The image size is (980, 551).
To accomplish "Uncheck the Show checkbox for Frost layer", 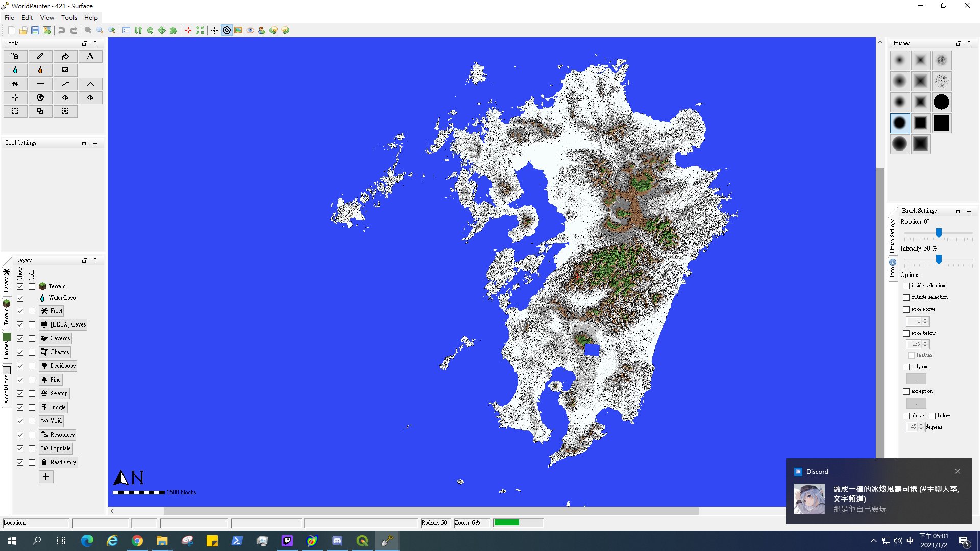I will tap(20, 311).
